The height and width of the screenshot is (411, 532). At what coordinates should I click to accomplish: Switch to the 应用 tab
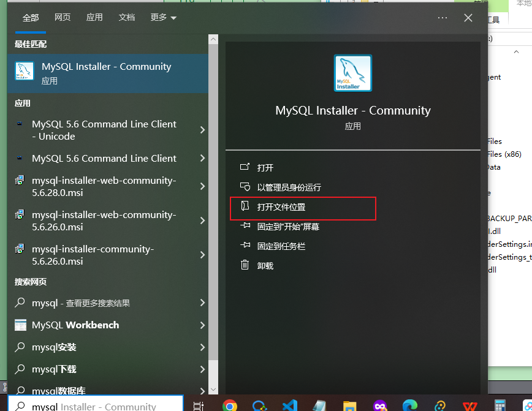94,17
